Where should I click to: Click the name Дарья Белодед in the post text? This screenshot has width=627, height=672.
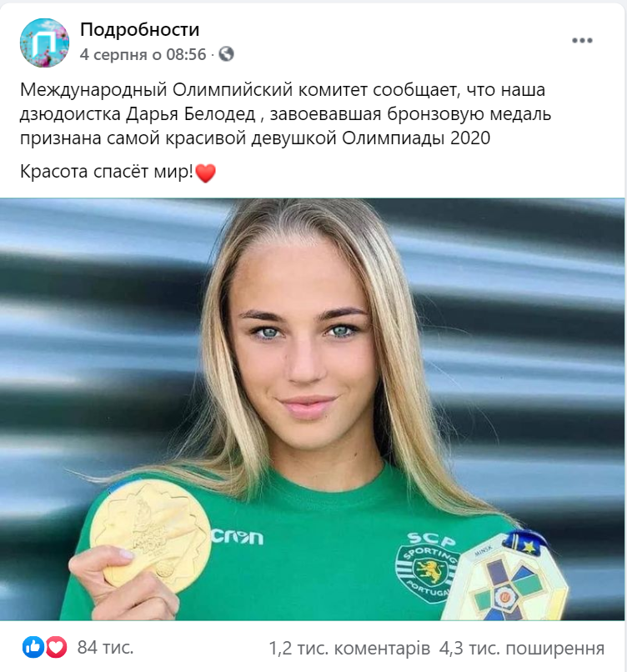190,114
